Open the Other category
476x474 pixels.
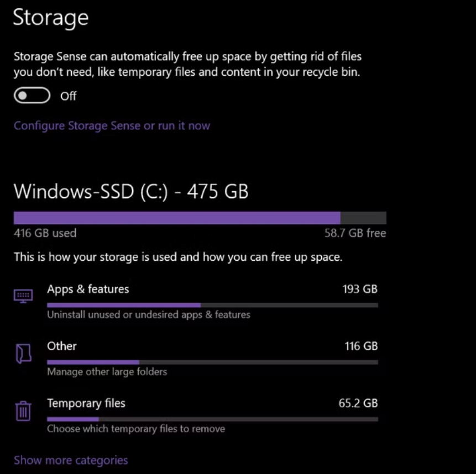[61, 346]
